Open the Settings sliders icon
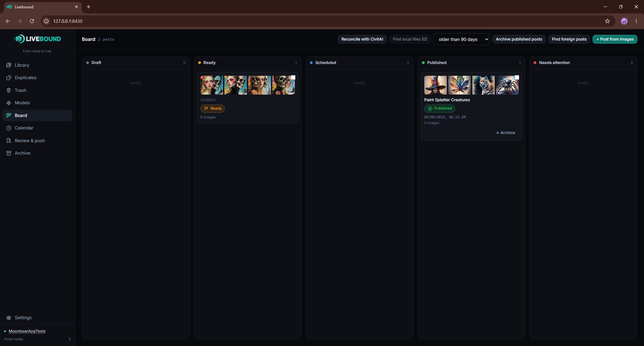 click(9, 318)
